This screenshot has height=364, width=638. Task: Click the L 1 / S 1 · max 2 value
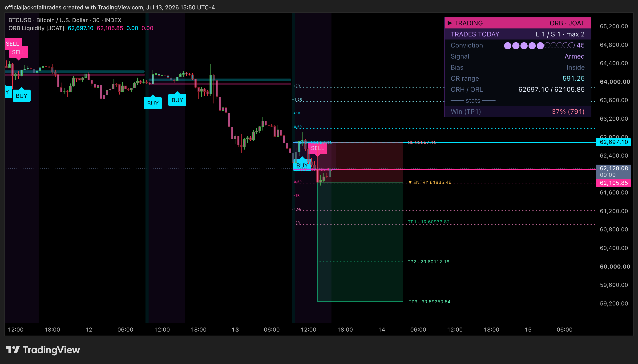560,34
